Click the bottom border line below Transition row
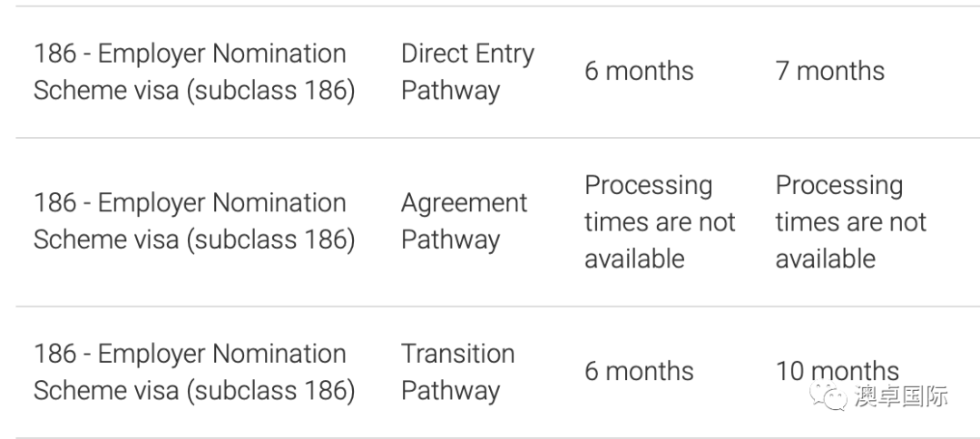Image resolution: width=980 pixels, height=439 pixels. [497, 438]
